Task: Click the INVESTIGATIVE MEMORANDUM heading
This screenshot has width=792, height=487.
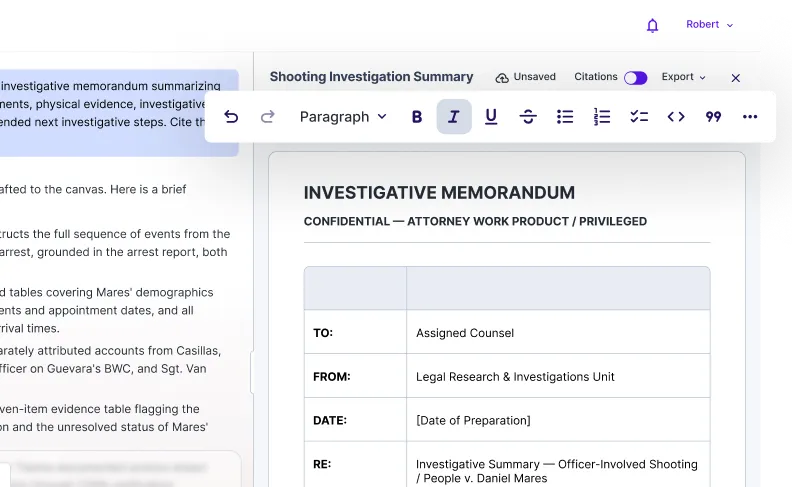Action: [439, 192]
